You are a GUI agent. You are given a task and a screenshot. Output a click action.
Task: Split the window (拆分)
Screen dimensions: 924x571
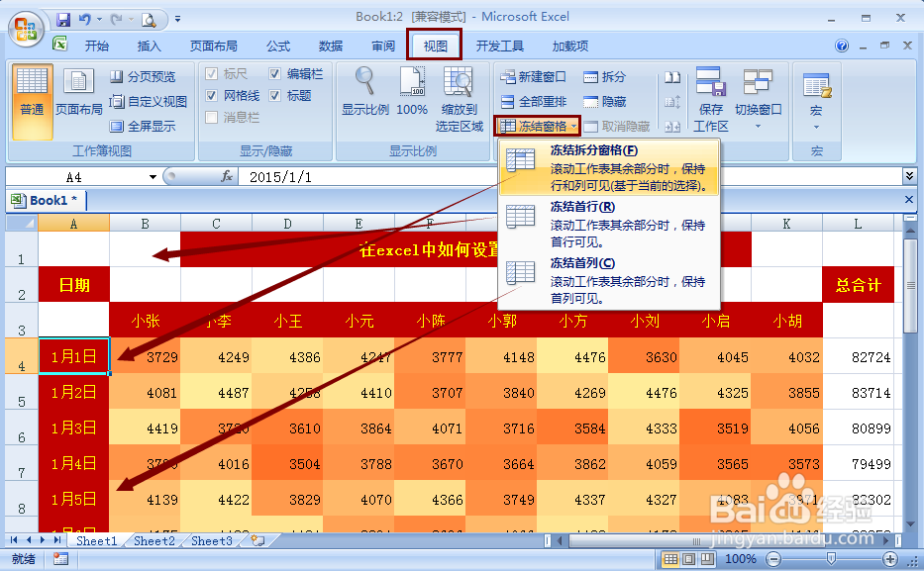coord(604,76)
